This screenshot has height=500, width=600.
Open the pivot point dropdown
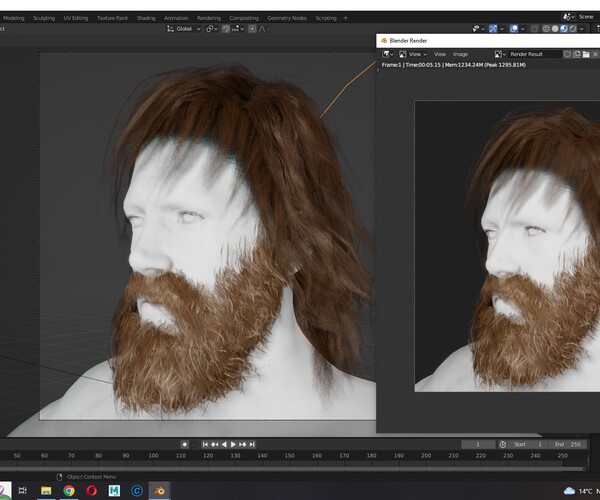[x=212, y=29]
